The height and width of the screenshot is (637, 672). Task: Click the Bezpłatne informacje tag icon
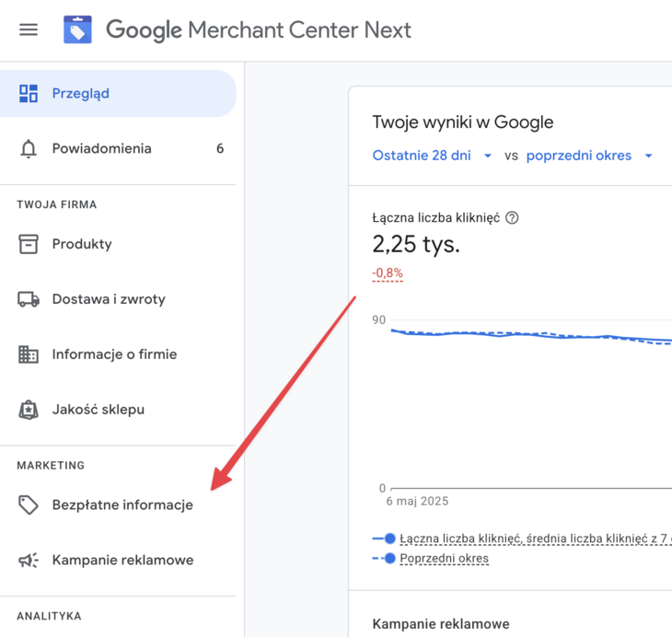[x=29, y=505]
